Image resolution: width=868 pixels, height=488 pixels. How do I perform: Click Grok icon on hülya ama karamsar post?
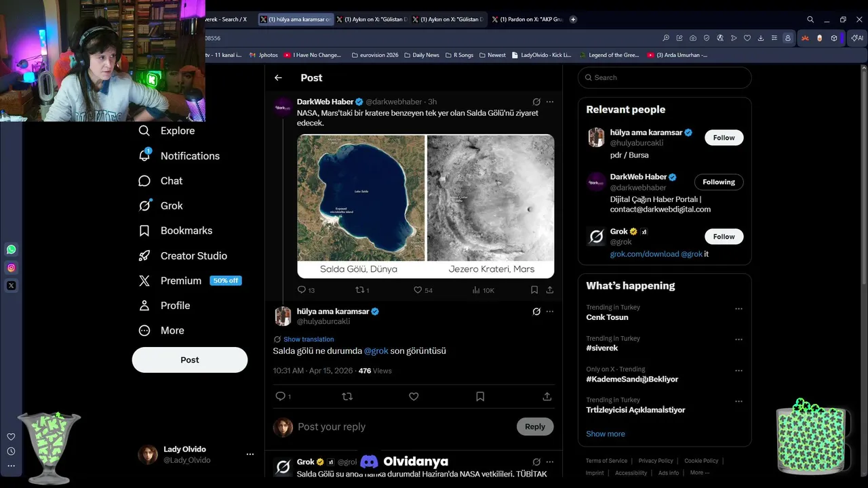click(536, 312)
